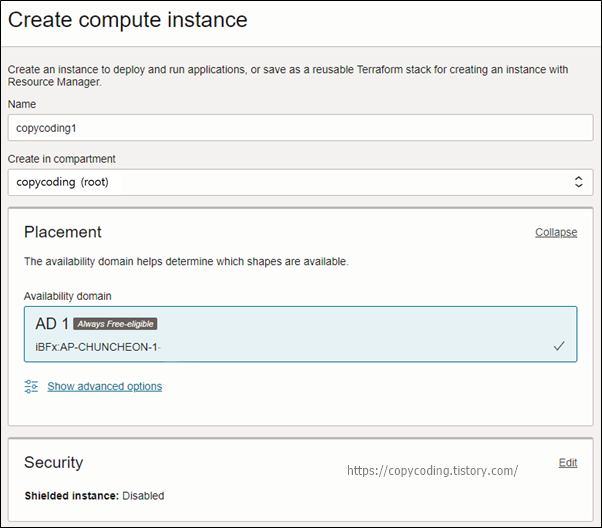
Task: Collapse the Placement section
Action: click(x=556, y=232)
